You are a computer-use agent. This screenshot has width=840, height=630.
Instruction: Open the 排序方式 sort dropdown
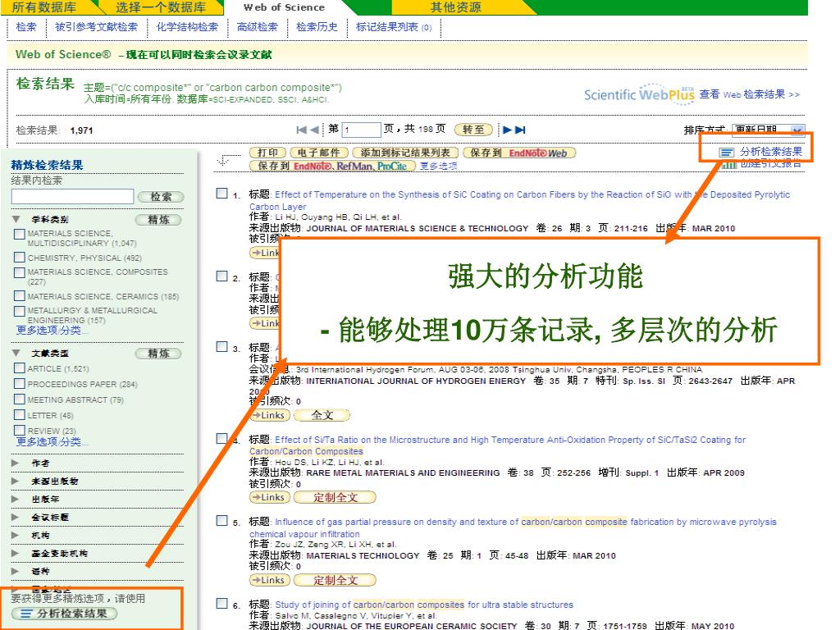click(768, 130)
